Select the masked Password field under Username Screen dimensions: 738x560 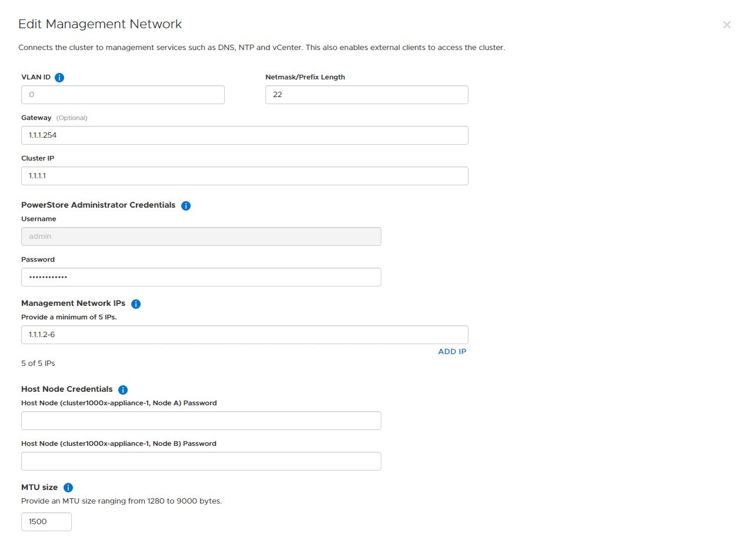coord(201,277)
